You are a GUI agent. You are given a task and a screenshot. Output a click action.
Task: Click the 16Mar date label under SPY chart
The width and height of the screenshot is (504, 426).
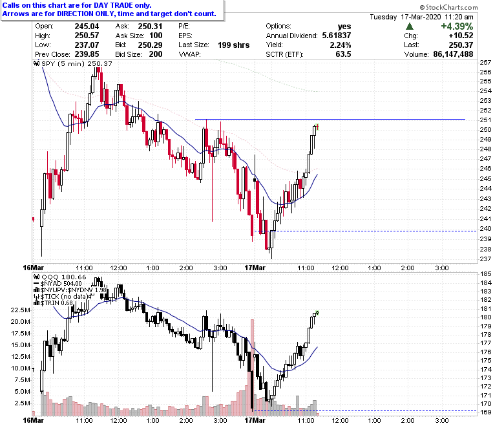(34, 268)
